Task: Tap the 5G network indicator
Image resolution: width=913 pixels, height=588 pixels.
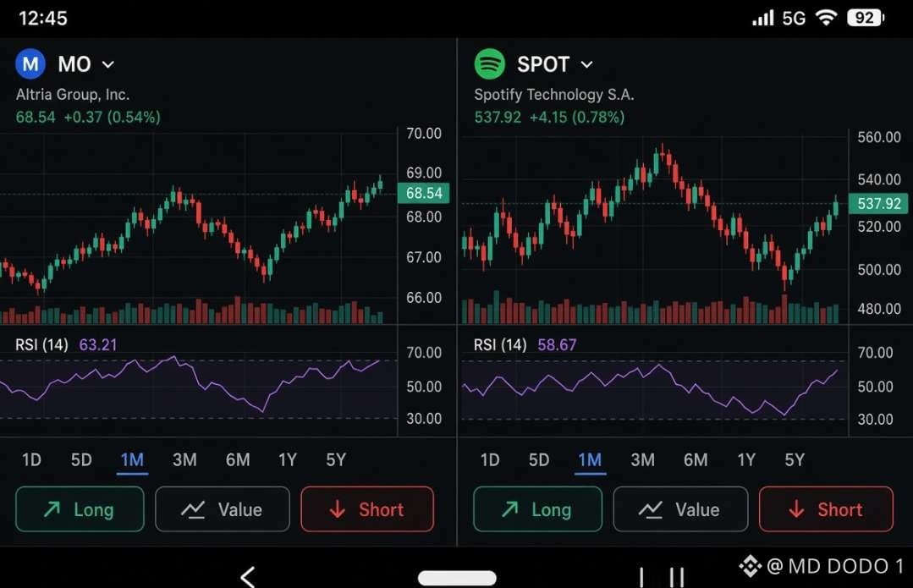Action: (794, 18)
